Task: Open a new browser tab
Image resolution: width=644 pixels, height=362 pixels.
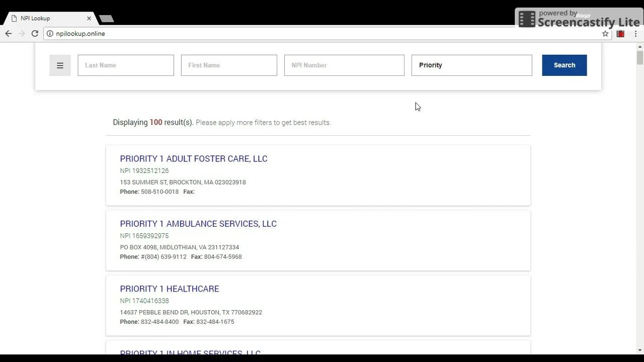Action: click(107, 19)
